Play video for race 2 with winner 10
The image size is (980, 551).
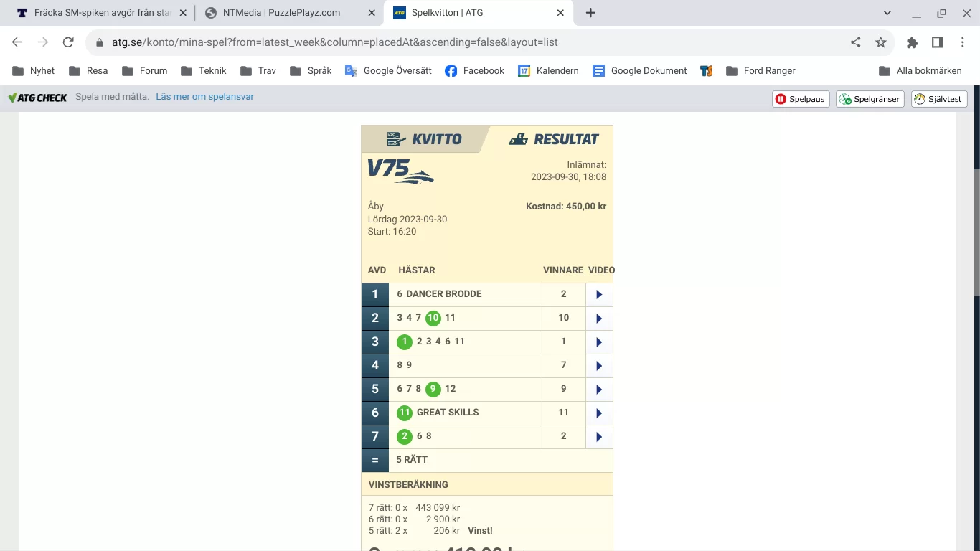pos(599,318)
